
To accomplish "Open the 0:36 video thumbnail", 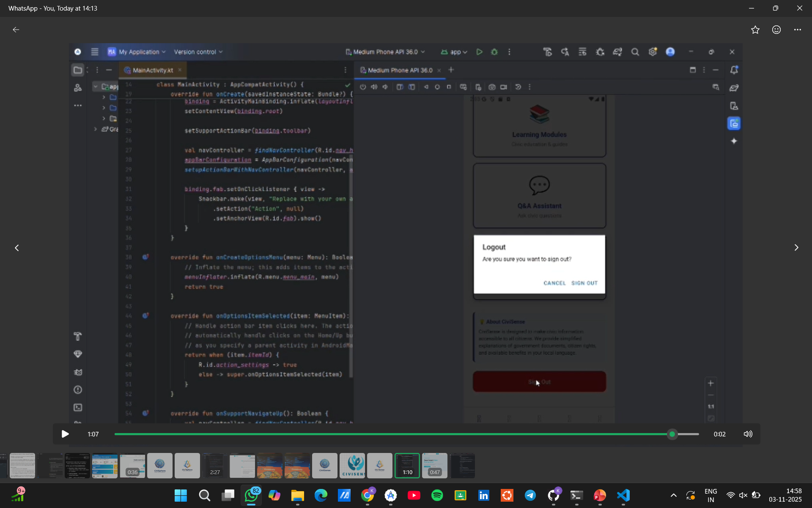I will (132, 466).
